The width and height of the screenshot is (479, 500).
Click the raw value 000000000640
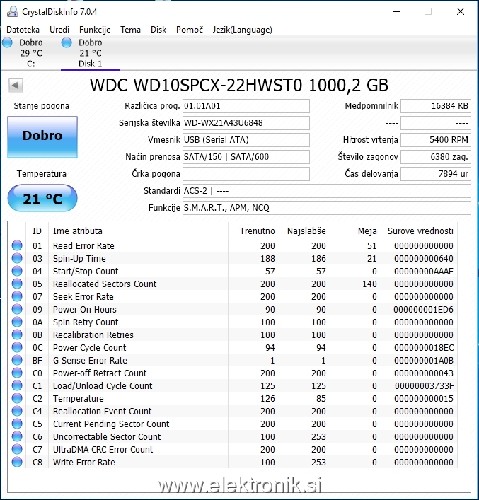tap(424, 258)
